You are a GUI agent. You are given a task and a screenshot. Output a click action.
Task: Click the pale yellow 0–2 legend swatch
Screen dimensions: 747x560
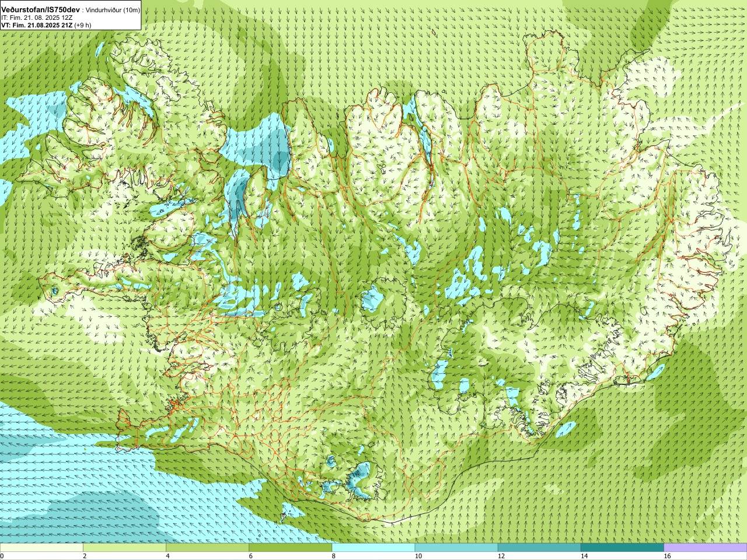tap(41, 548)
